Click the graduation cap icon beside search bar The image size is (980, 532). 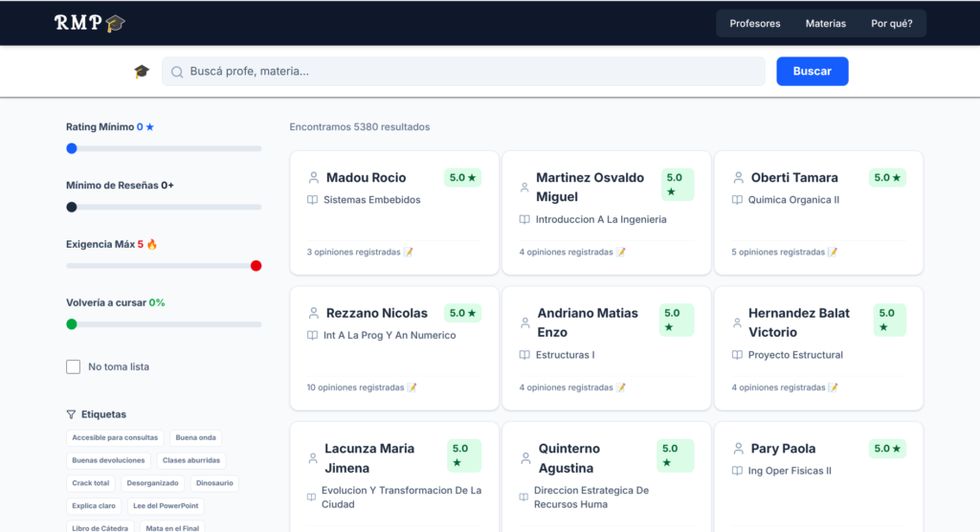coord(142,72)
